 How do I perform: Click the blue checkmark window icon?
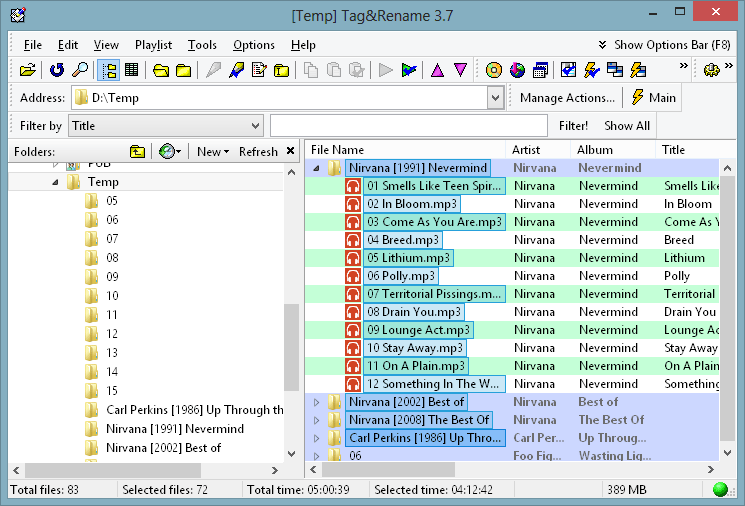tap(568, 70)
